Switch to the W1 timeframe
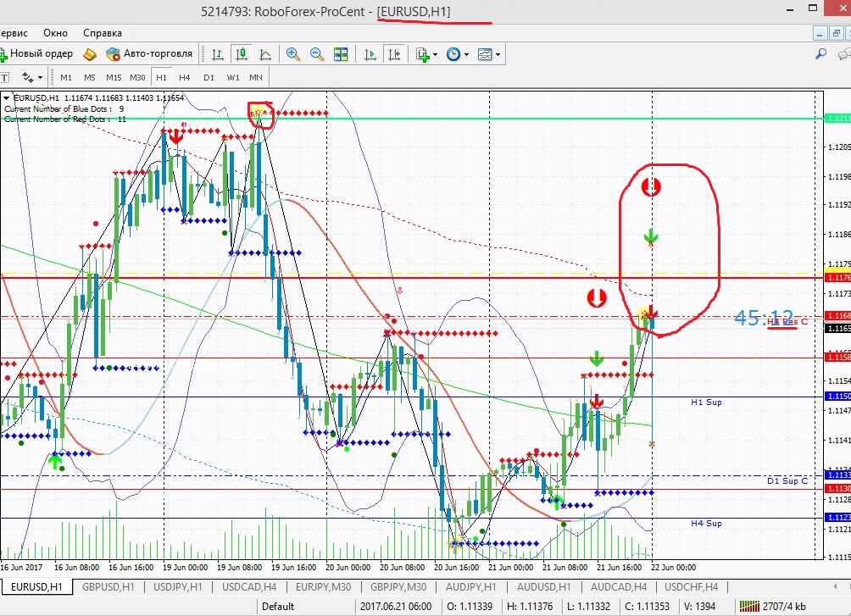 click(x=233, y=78)
